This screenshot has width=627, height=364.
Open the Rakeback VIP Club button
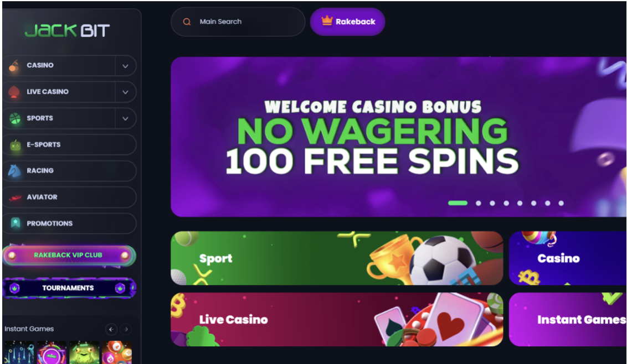(x=69, y=256)
